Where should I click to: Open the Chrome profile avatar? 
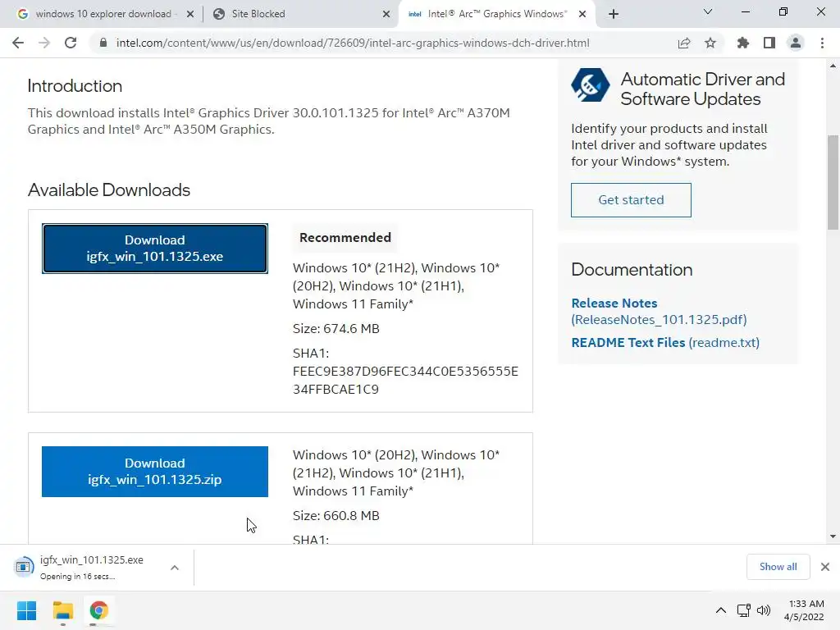click(x=796, y=43)
